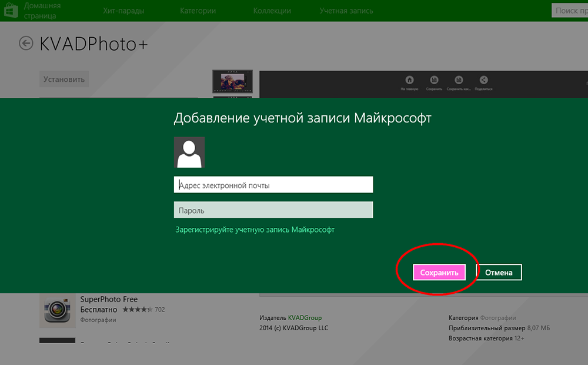Click the 702 ratings count
This screenshot has height=365, width=588.
[x=160, y=310]
